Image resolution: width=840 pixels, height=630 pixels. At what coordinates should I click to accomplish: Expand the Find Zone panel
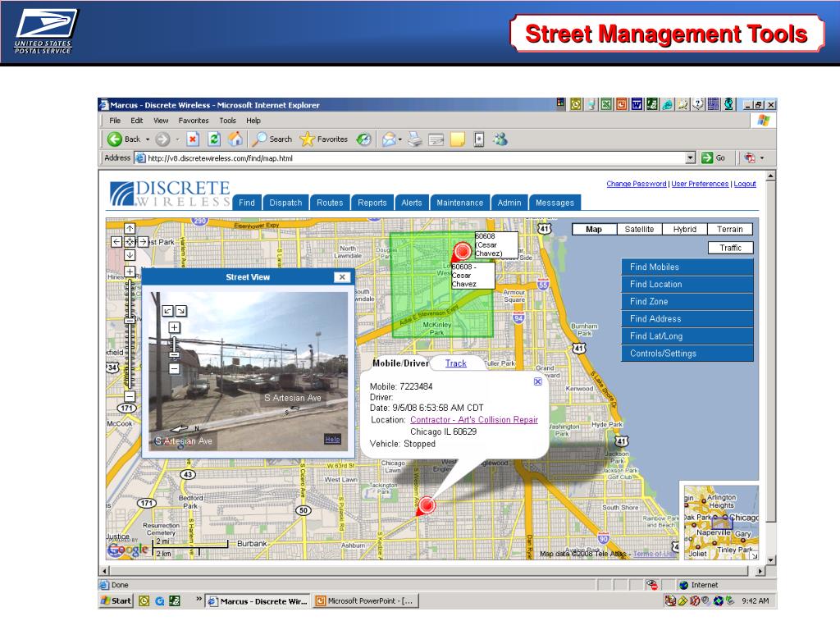click(687, 302)
